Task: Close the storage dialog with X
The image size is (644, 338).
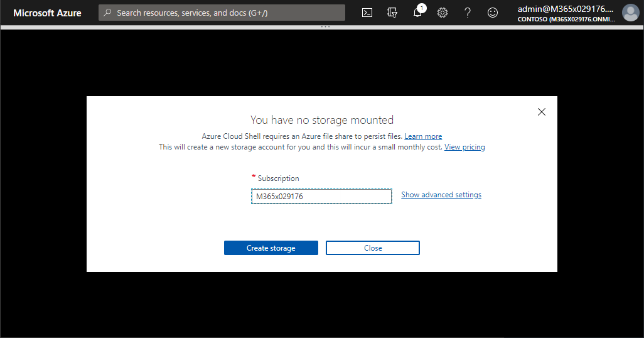Action: [x=541, y=112]
